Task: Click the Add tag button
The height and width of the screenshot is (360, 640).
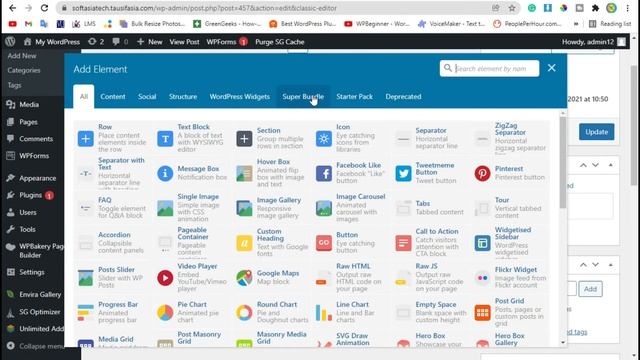Action: point(590,289)
